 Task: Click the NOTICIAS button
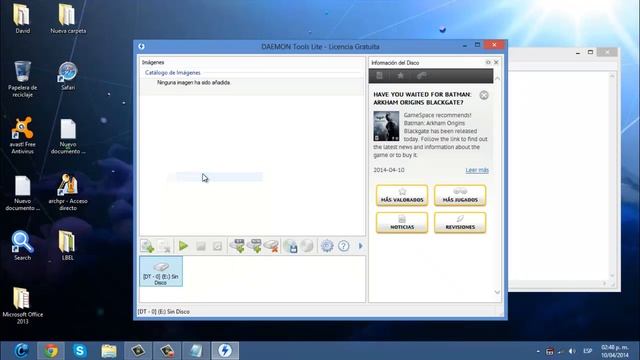coord(402,222)
